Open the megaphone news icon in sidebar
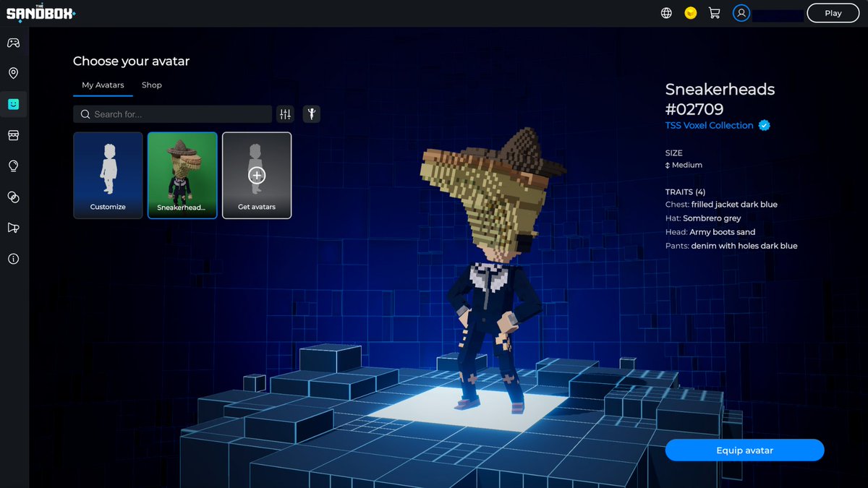This screenshot has width=868, height=488. tap(13, 228)
